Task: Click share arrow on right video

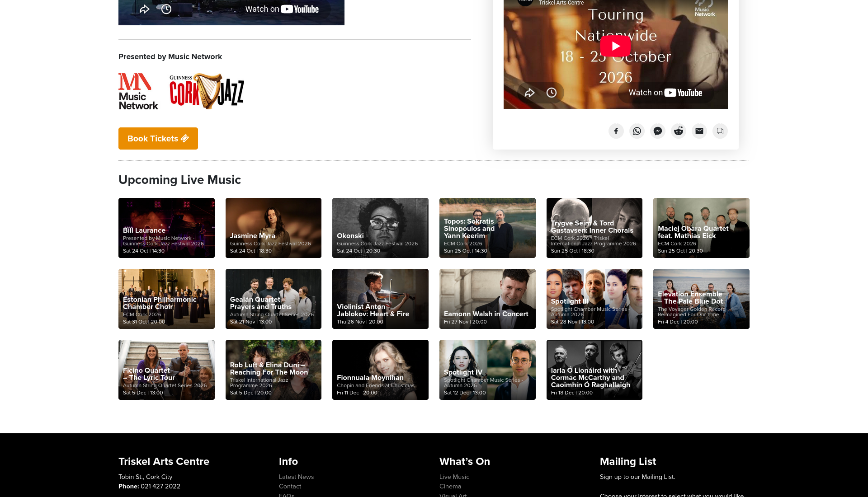Action: click(x=529, y=93)
